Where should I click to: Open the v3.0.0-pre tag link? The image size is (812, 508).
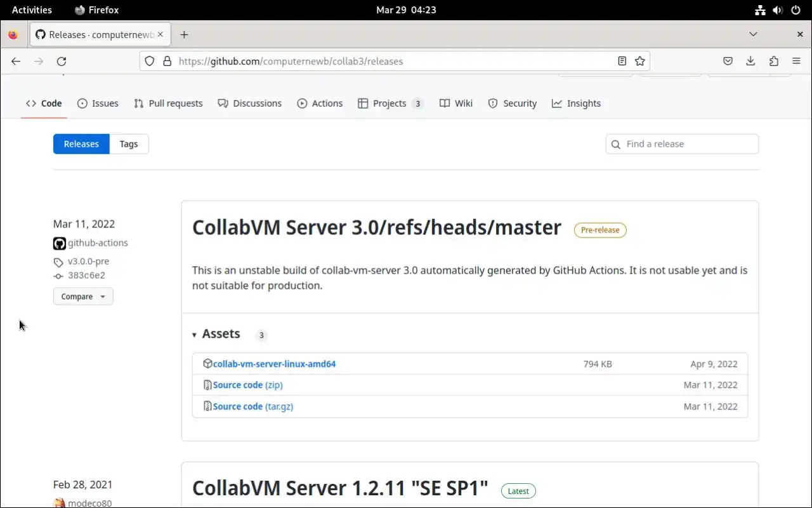point(88,262)
